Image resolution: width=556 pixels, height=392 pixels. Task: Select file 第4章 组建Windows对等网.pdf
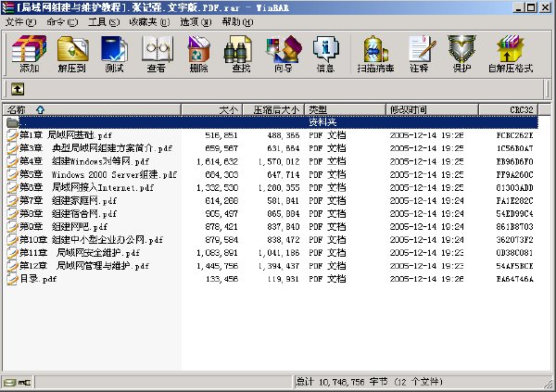84,161
